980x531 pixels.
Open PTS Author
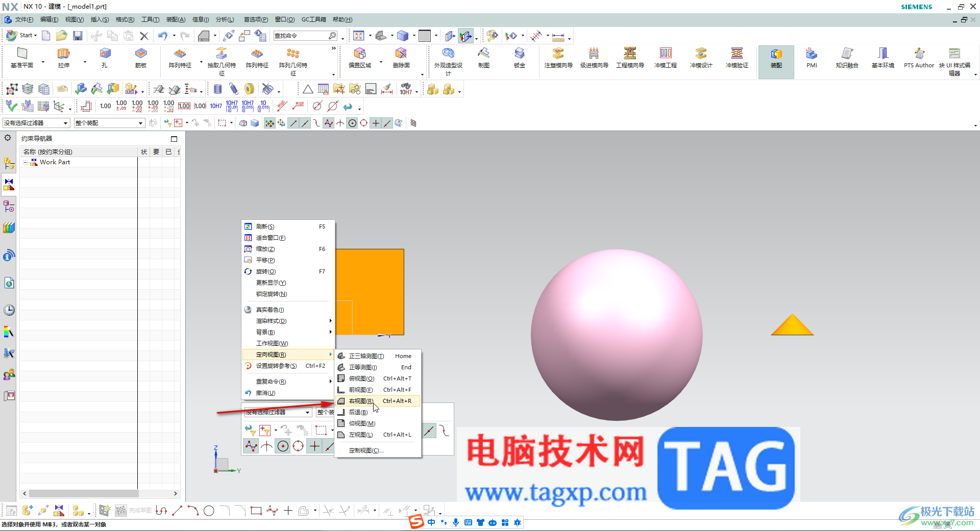[x=919, y=58]
